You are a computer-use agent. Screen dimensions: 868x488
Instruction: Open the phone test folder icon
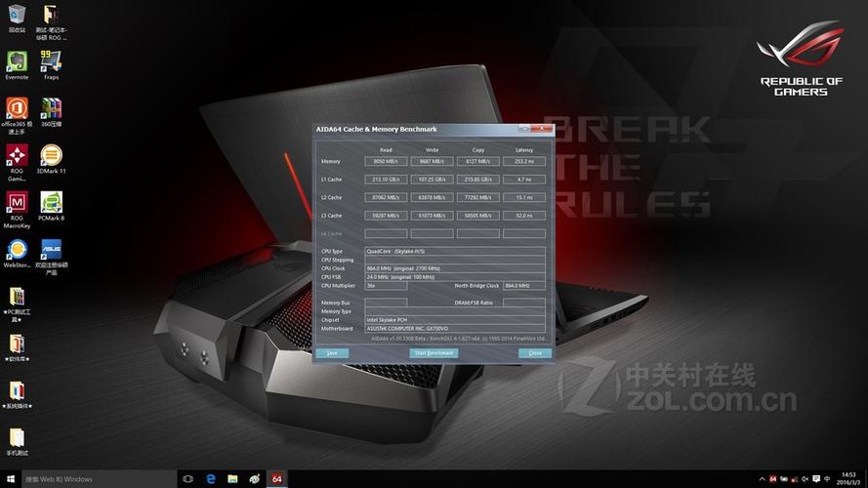(17, 442)
